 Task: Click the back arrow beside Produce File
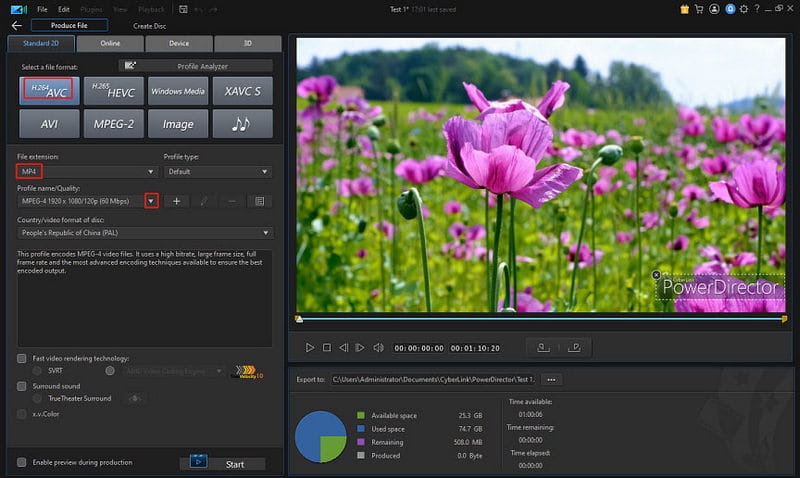pyautogui.click(x=16, y=25)
